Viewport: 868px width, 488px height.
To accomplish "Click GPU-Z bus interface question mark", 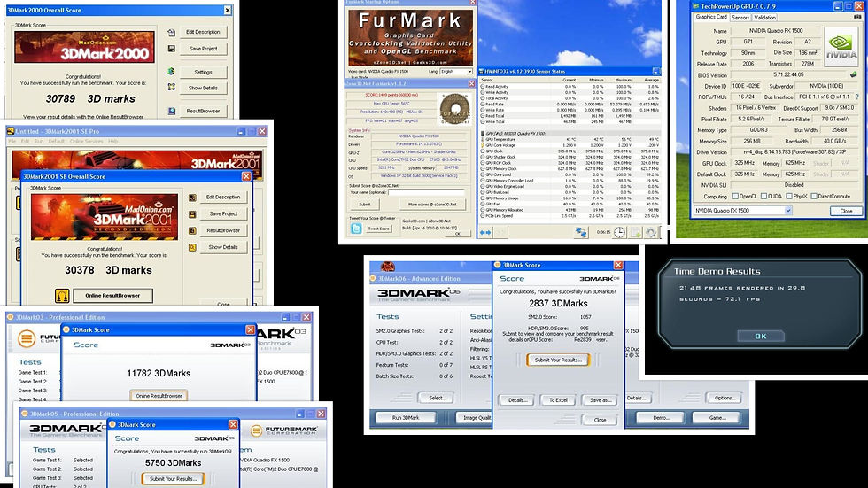I will coord(857,97).
